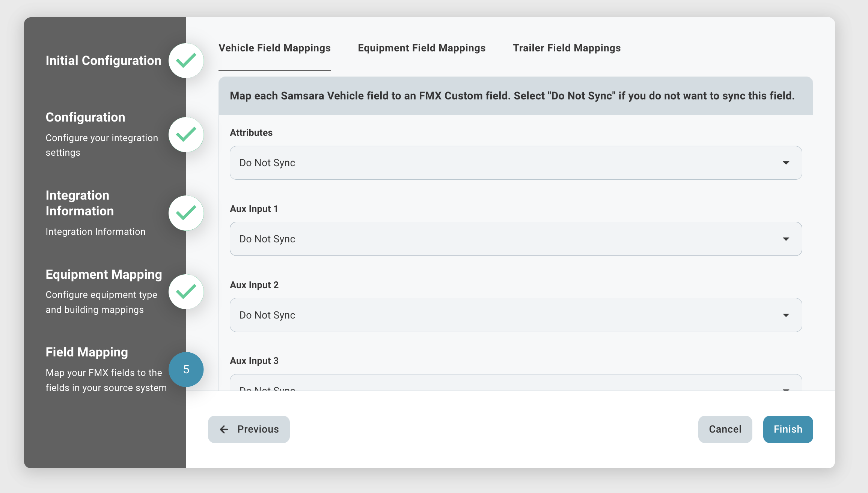Click the Integration Information step heading
Image resolution: width=868 pixels, height=493 pixels.
point(80,203)
